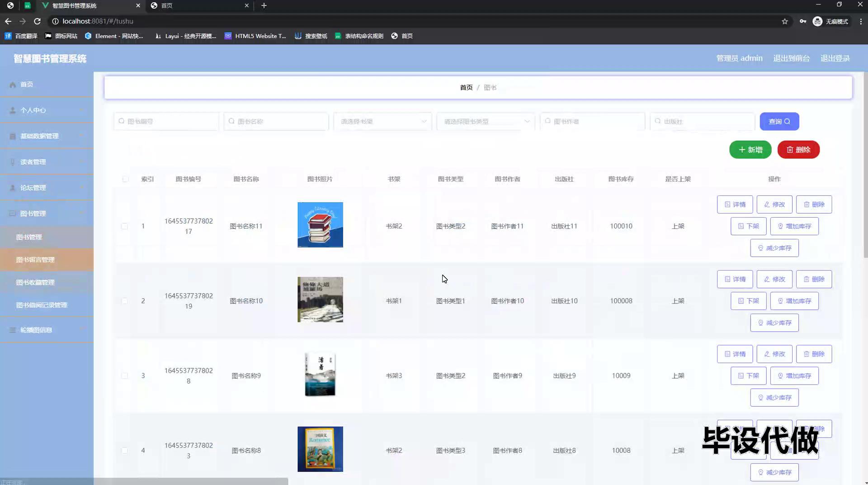Image resolution: width=868 pixels, height=485 pixels.
Task: Open the 请选择书架 dropdown
Action: [x=382, y=121]
